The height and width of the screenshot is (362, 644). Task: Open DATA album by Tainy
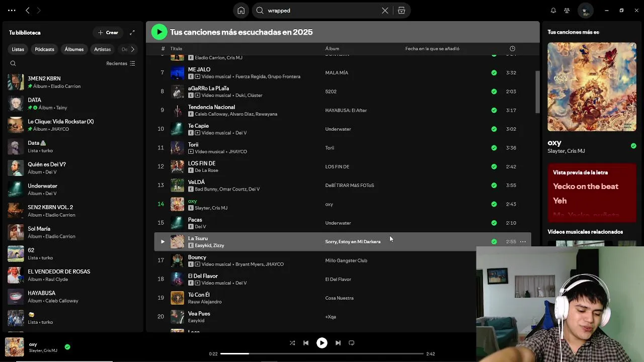pyautogui.click(x=73, y=104)
